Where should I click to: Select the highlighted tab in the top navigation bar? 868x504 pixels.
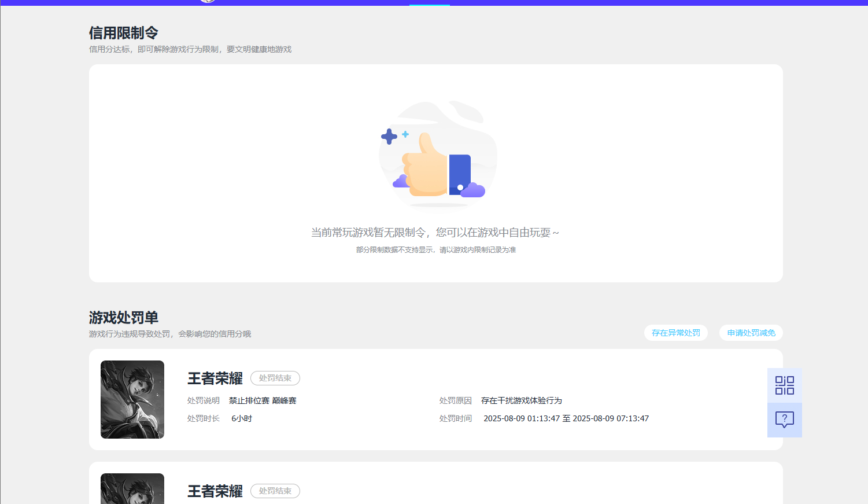pyautogui.click(x=430, y=2)
